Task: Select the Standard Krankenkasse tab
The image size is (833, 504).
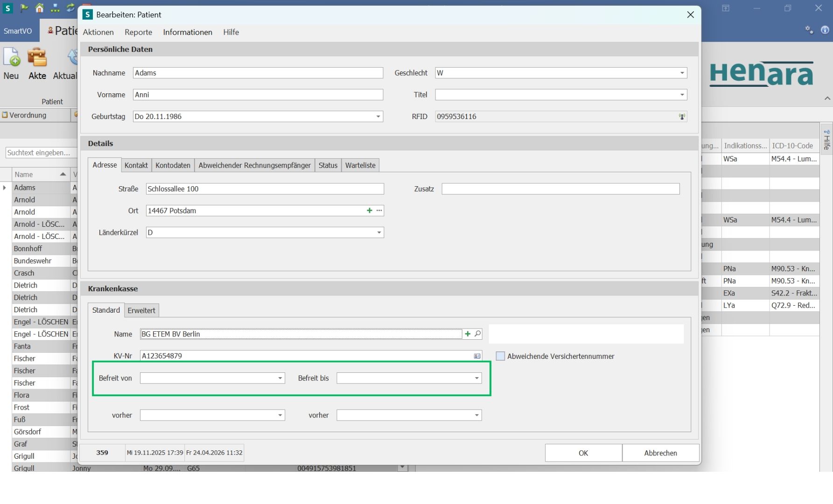Action: [x=106, y=310]
